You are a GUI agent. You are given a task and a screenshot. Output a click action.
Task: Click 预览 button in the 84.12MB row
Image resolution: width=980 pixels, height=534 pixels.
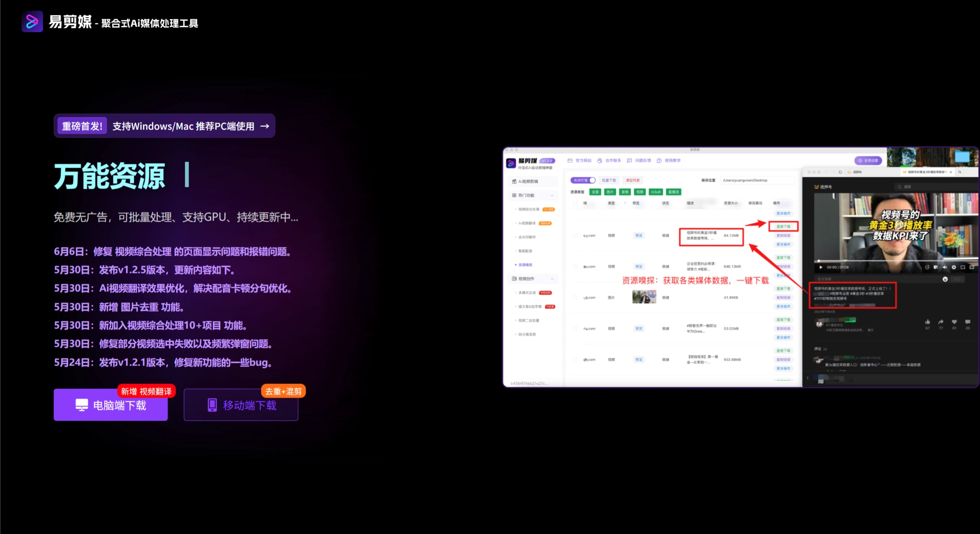pyautogui.click(x=639, y=236)
